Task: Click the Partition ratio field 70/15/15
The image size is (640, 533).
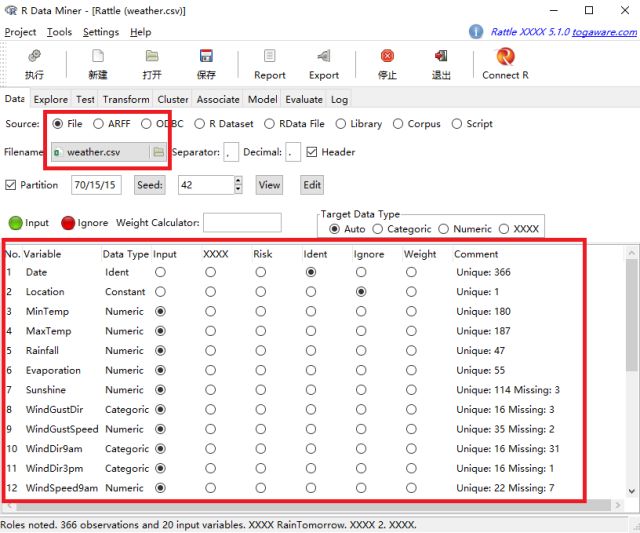Action: (96, 185)
